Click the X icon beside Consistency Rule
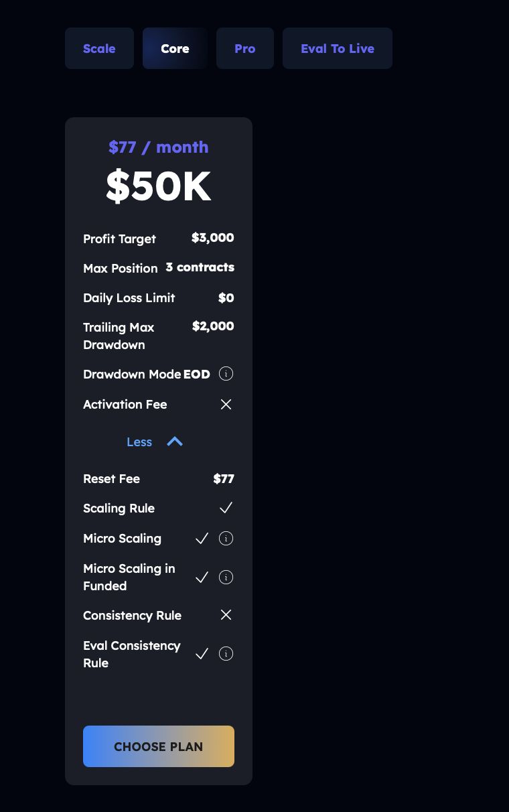 [226, 615]
